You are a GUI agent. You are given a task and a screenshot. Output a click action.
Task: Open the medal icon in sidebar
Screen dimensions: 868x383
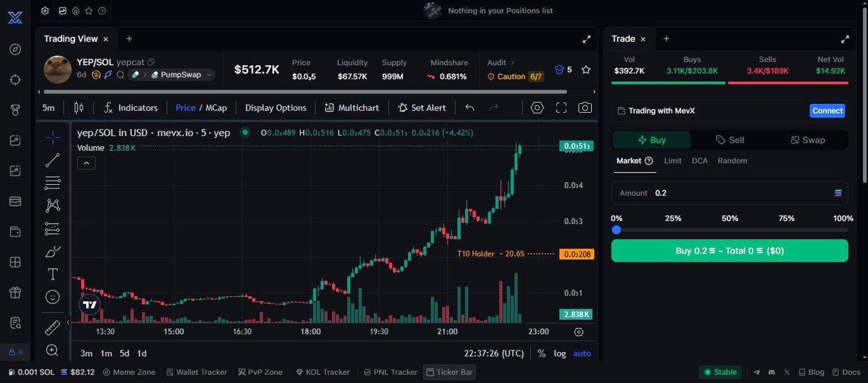click(15, 110)
